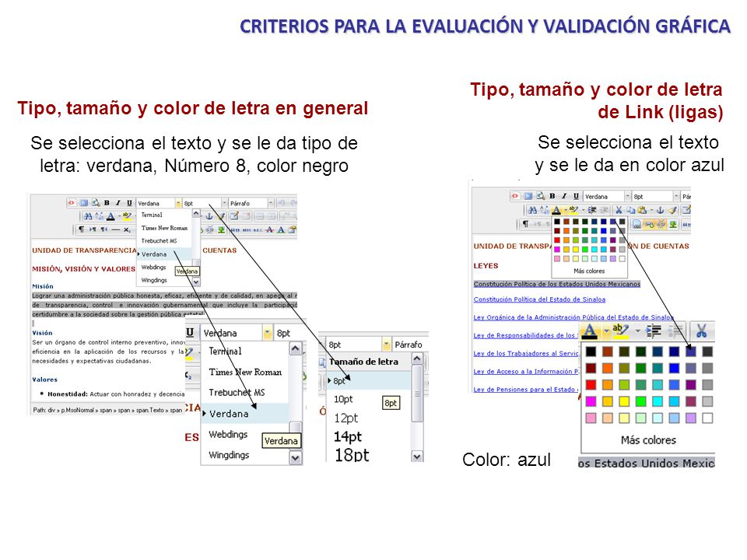This screenshot has height=560, width=747.
Task: Open the Verdana font dropdown arrow in the Leyes editor
Action: pos(627,196)
